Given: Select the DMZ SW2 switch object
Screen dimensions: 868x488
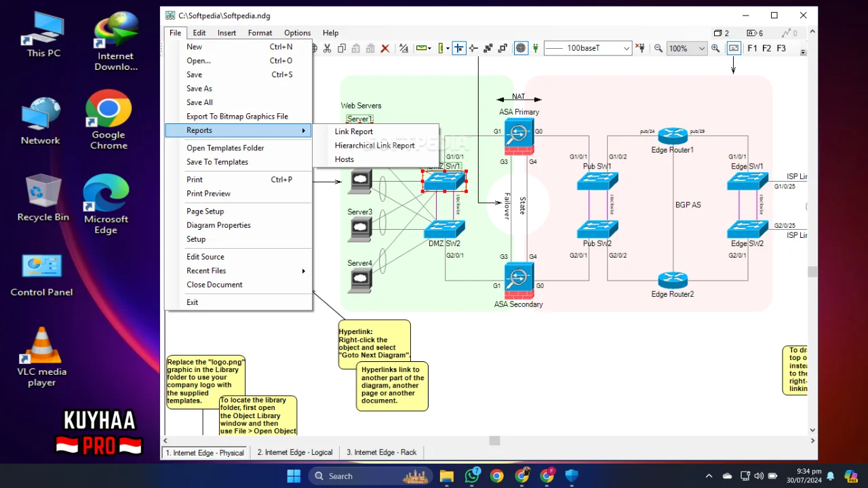Looking at the screenshot, I should point(445,230).
